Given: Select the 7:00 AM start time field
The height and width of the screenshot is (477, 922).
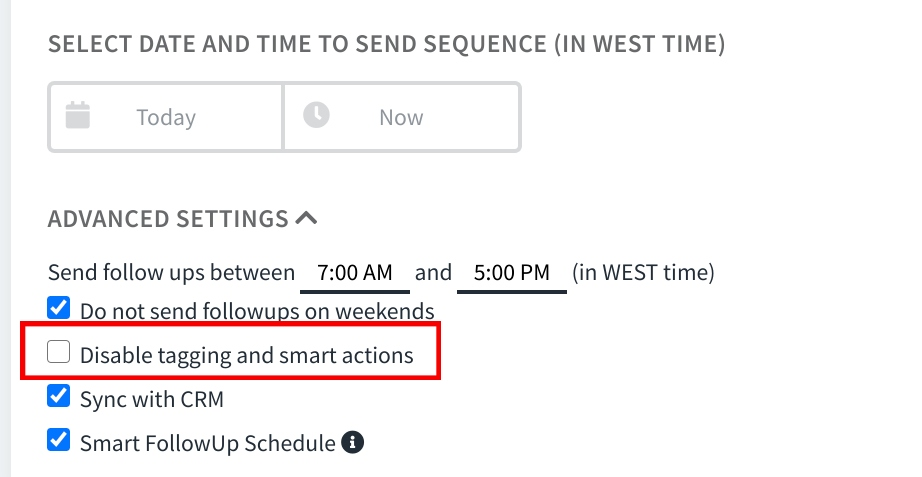Looking at the screenshot, I should 355,273.
